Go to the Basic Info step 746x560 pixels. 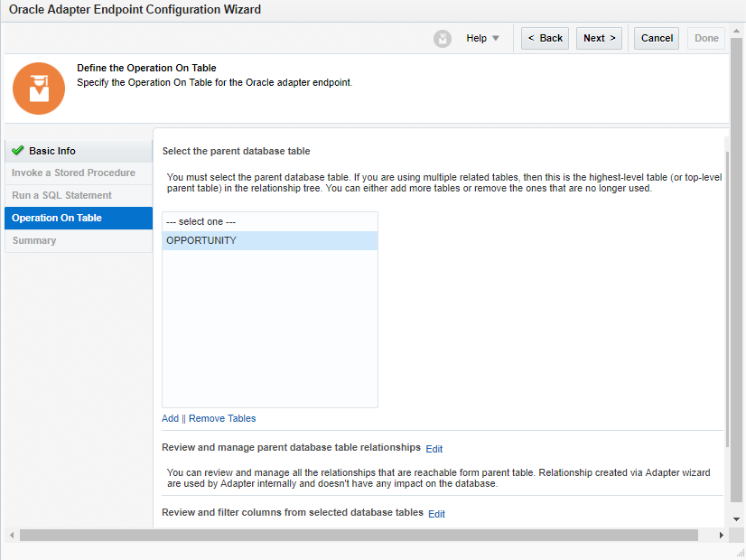coord(52,151)
